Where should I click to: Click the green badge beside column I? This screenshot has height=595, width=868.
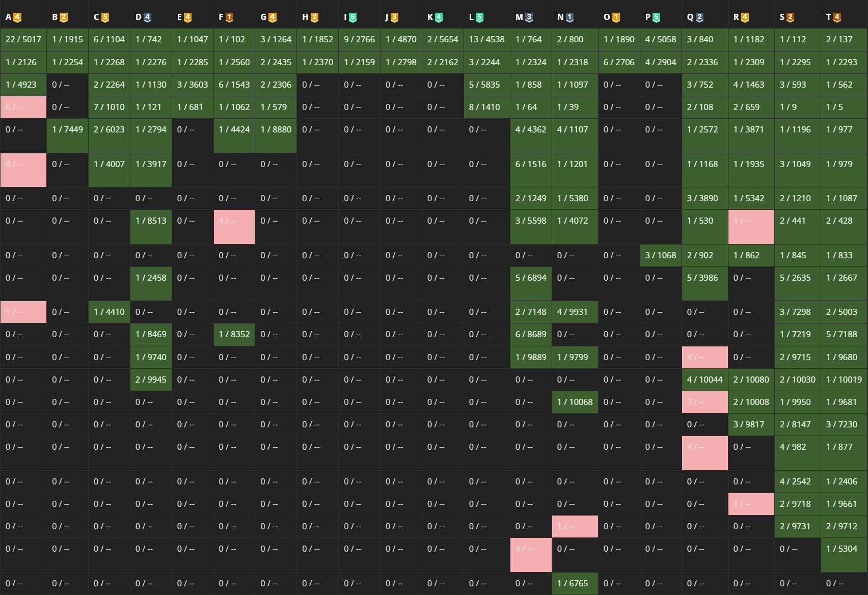(352, 17)
